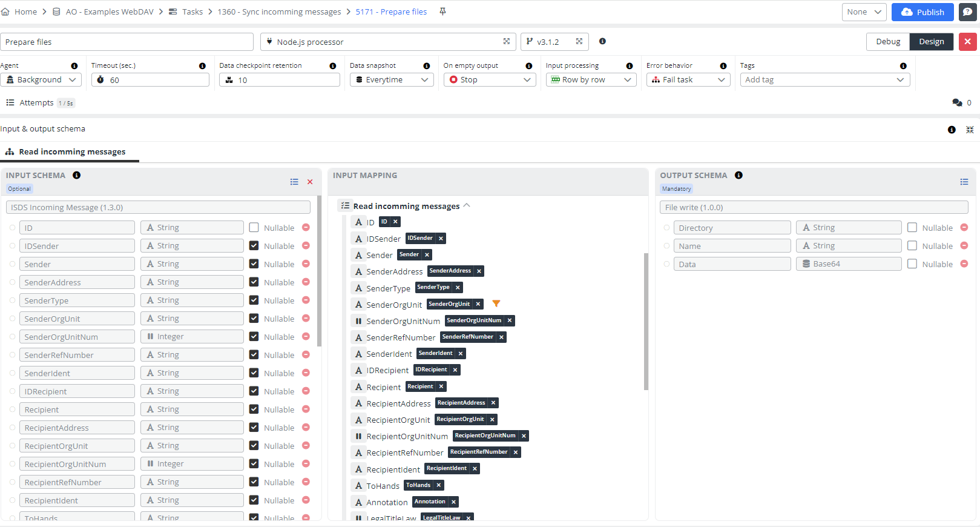The height and width of the screenshot is (527, 980).
Task: Open the Output Schema list options icon
Action: [x=964, y=182]
